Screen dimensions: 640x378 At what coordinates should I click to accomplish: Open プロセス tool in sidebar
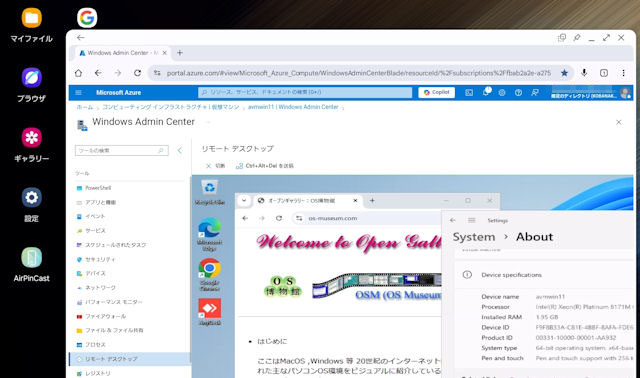[96, 345]
